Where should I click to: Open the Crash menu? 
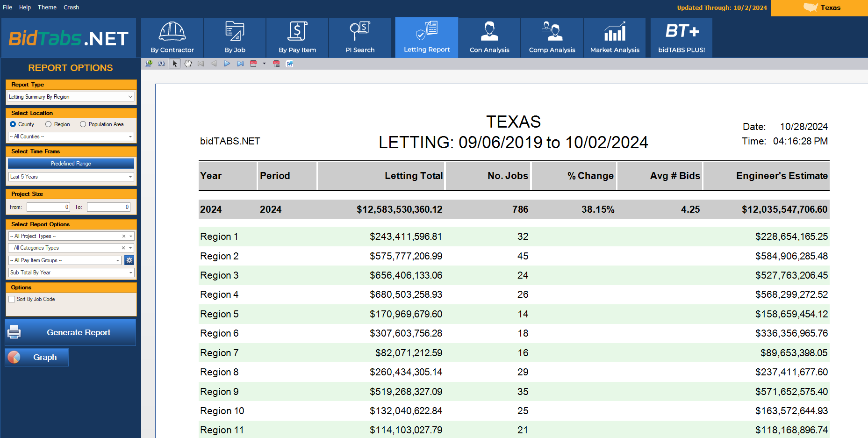coord(71,7)
